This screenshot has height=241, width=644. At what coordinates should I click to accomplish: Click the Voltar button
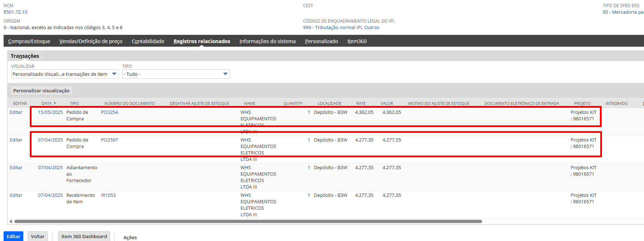(38, 236)
